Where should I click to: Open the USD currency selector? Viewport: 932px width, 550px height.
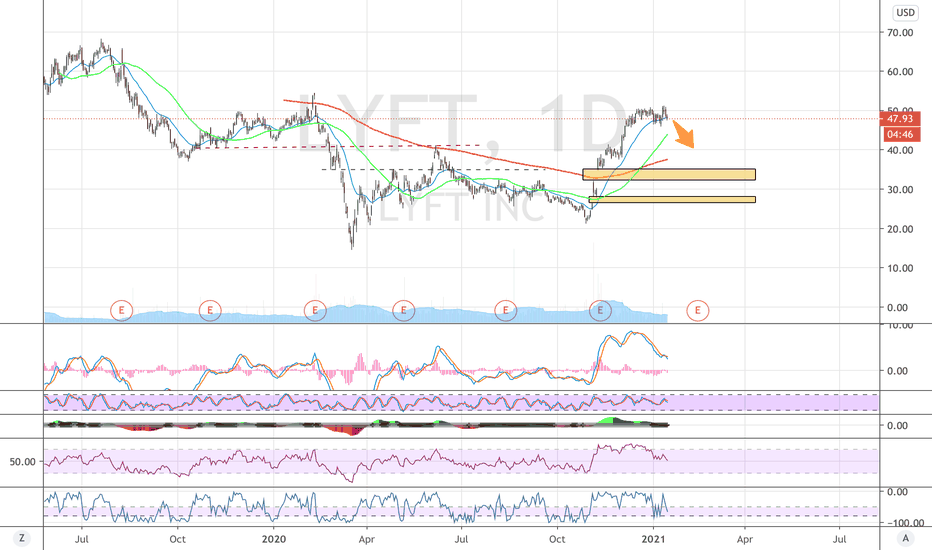905,12
